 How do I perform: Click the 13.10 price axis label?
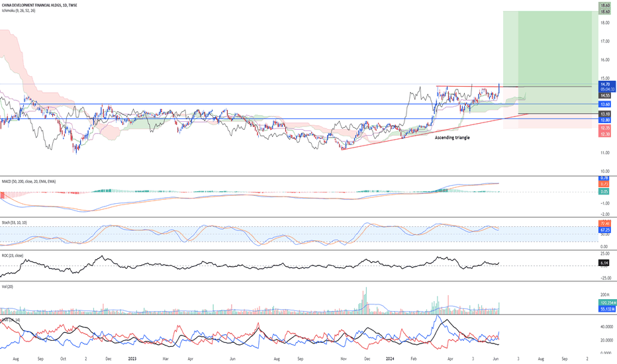coord(606,114)
